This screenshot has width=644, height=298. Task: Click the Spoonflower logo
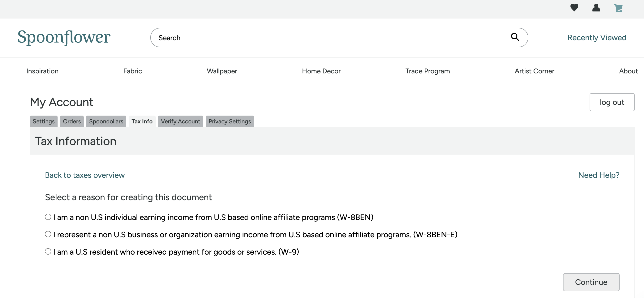point(64,37)
